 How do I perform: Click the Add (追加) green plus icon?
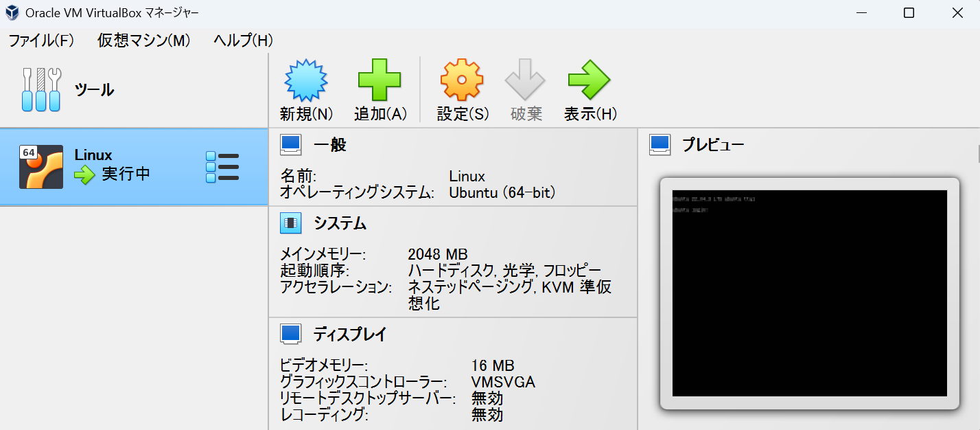380,81
